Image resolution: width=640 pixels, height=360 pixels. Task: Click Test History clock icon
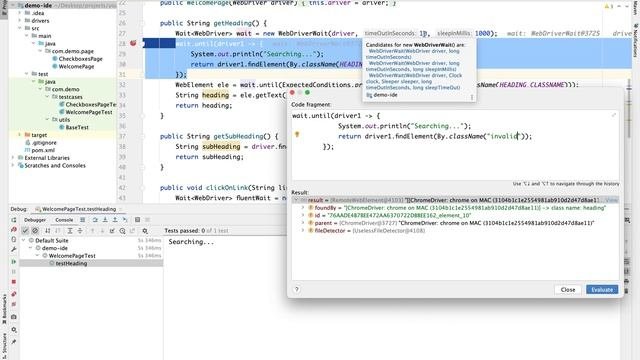pyautogui.click(x=122, y=231)
